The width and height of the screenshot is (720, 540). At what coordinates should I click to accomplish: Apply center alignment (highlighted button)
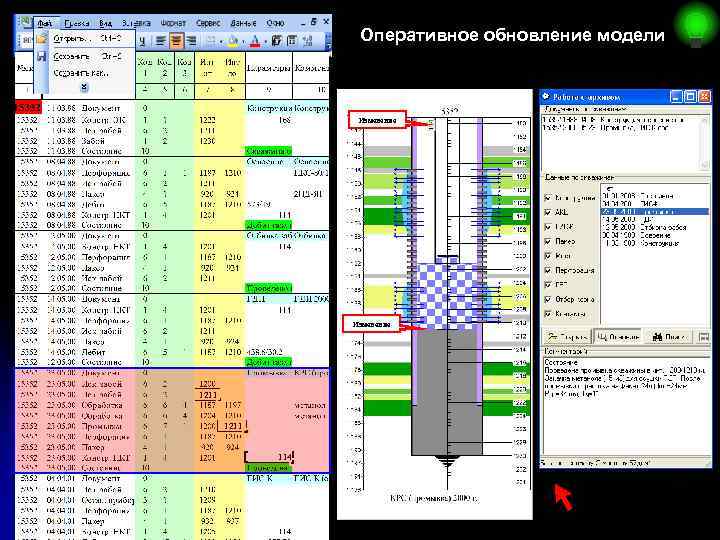pyautogui.click(x=176, y=41)
